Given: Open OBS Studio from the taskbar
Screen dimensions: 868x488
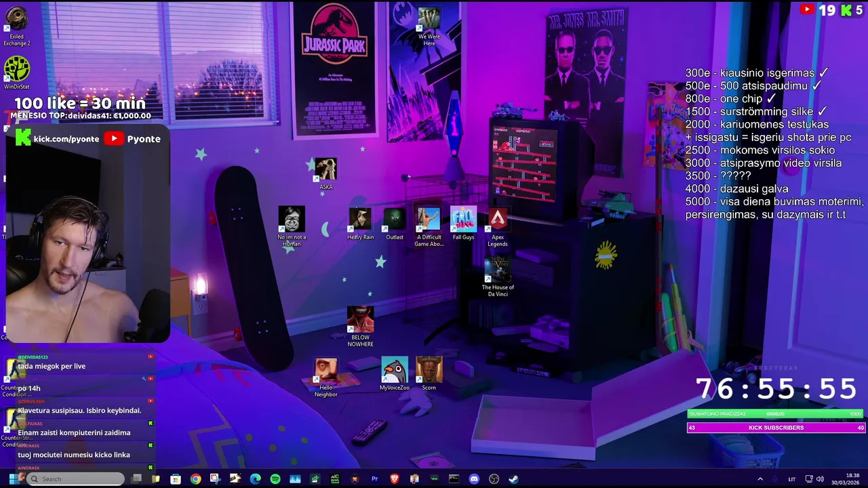Looking at the screenshot, I should (494, 479).
